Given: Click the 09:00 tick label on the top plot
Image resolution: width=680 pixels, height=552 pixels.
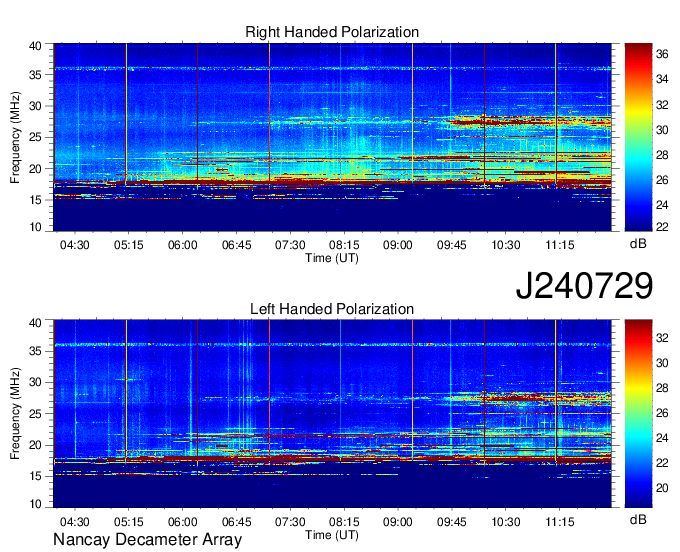Looking at the screenshot, I should point(398,245).
